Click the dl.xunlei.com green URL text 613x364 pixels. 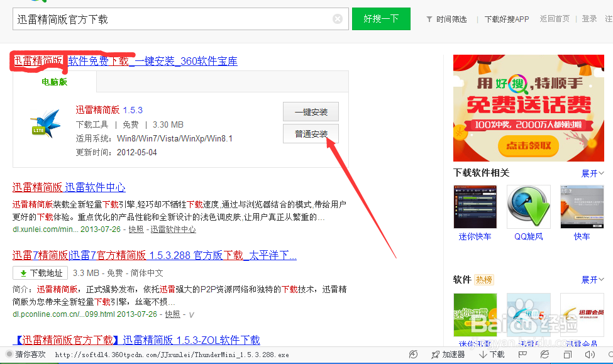[45, 229]
